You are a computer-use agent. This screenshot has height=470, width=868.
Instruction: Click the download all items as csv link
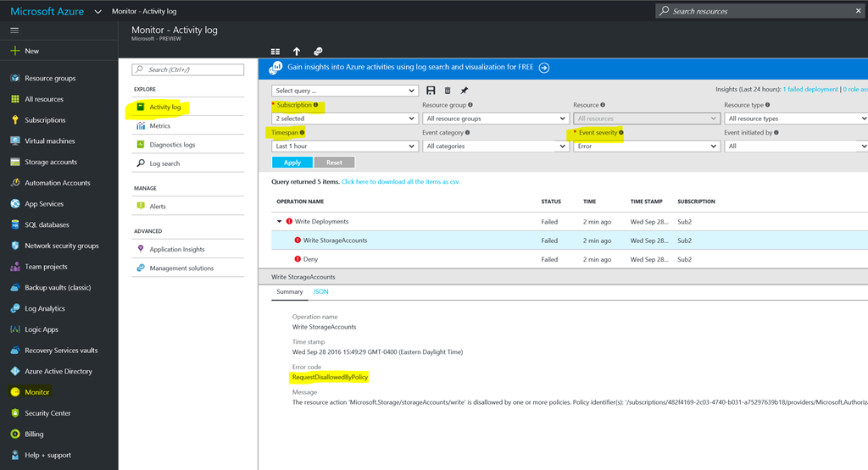click(401, 182)
